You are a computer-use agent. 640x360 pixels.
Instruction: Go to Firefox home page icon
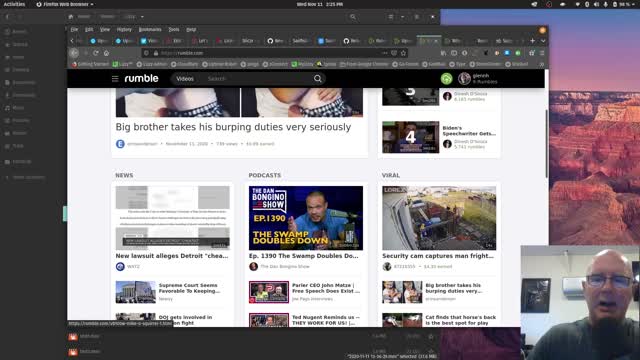tap(106, 53)
